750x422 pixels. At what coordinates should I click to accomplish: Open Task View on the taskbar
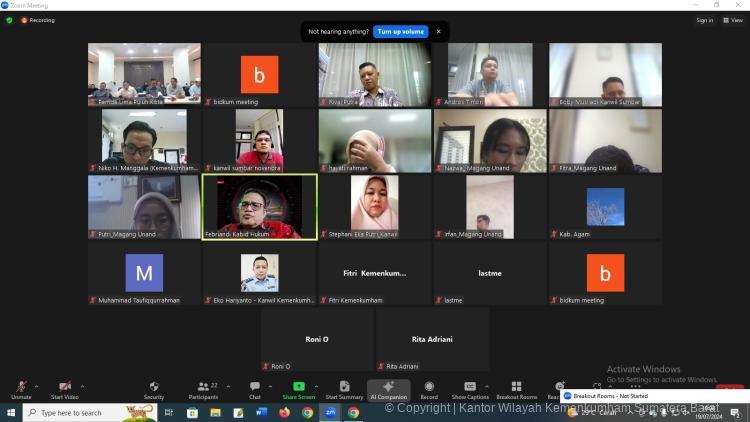click(x=168, y=412)
